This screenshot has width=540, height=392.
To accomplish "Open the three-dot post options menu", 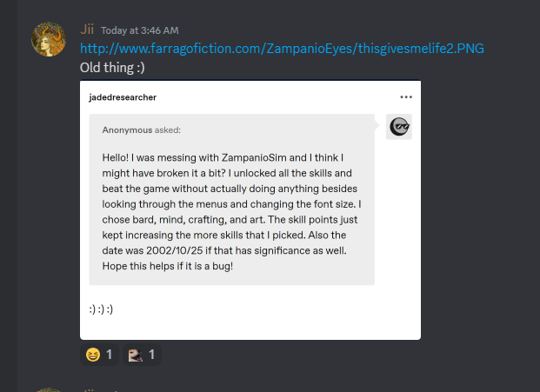I will tap(406, 97).
